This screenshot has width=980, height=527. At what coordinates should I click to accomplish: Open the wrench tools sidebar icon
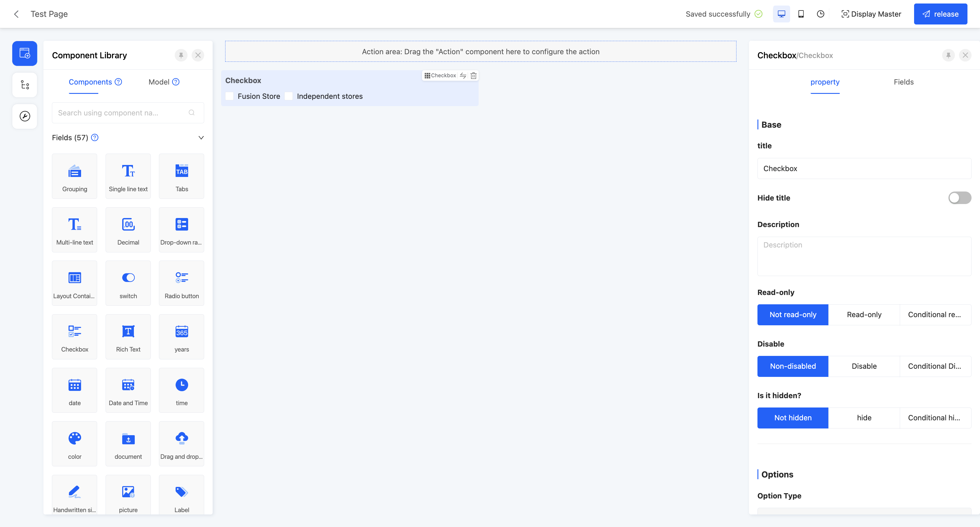coord(25,116)
